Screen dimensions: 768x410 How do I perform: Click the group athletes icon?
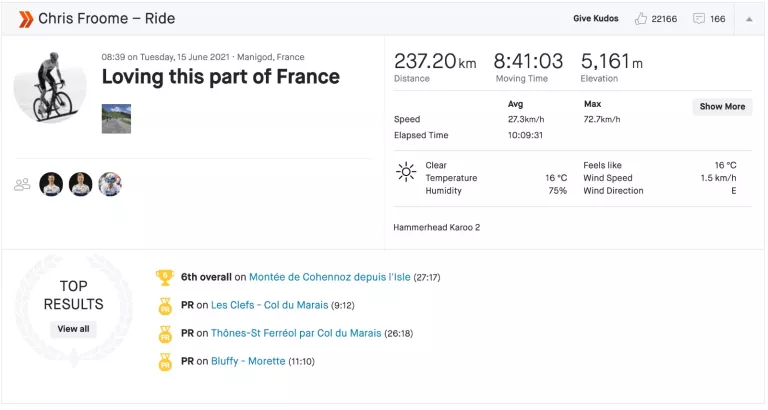tap(22, 184)
